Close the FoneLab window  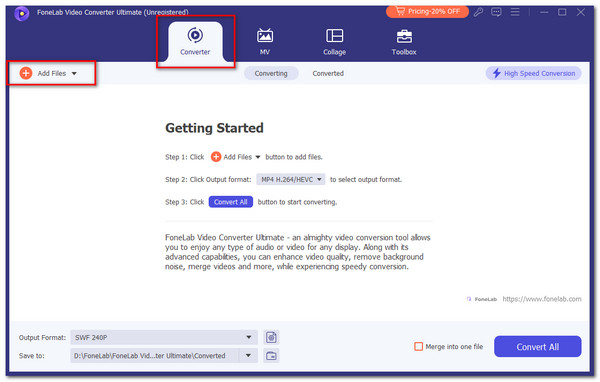580,12
